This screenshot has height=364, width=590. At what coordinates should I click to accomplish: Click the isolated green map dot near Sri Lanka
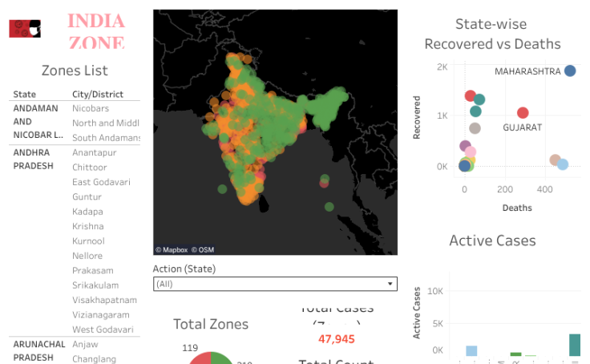point(222,189)
